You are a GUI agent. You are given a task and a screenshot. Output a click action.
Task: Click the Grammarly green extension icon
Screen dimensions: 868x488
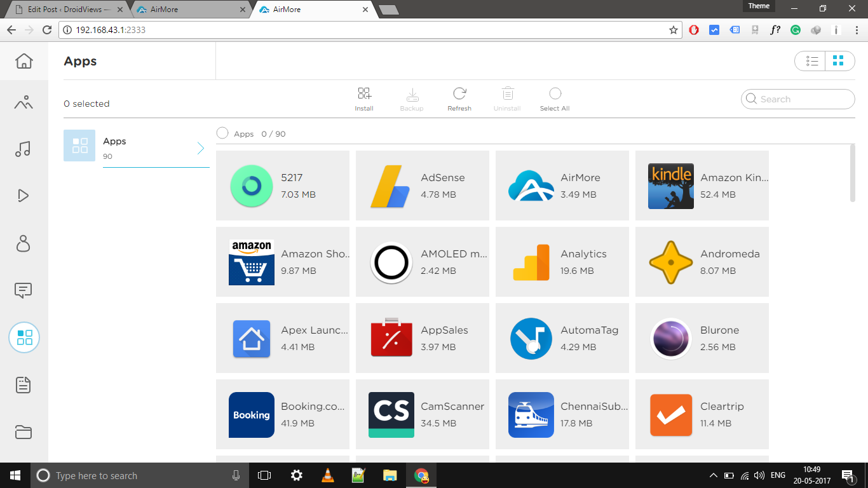pyautogui.click(x=796, y=30)
